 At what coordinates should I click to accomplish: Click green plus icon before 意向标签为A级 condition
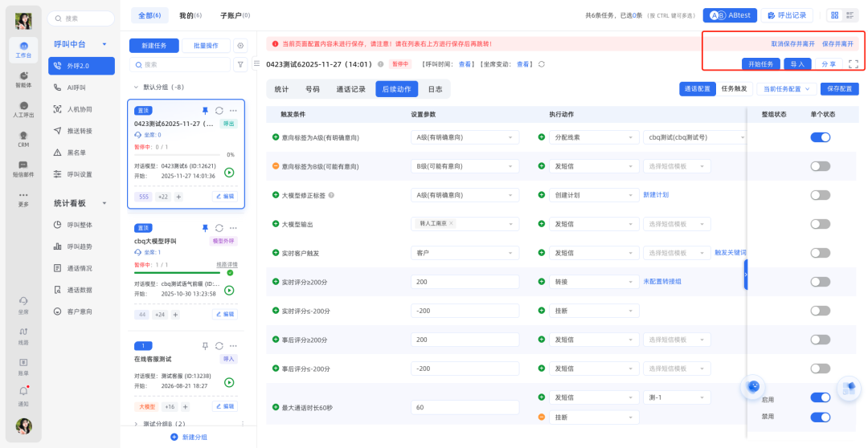pos(276,137)
